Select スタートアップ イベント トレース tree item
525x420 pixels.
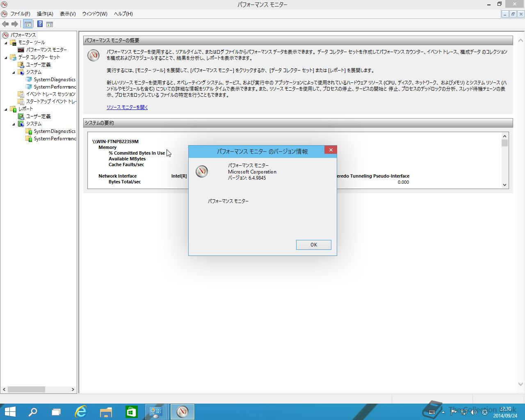[x=51, y=101]
